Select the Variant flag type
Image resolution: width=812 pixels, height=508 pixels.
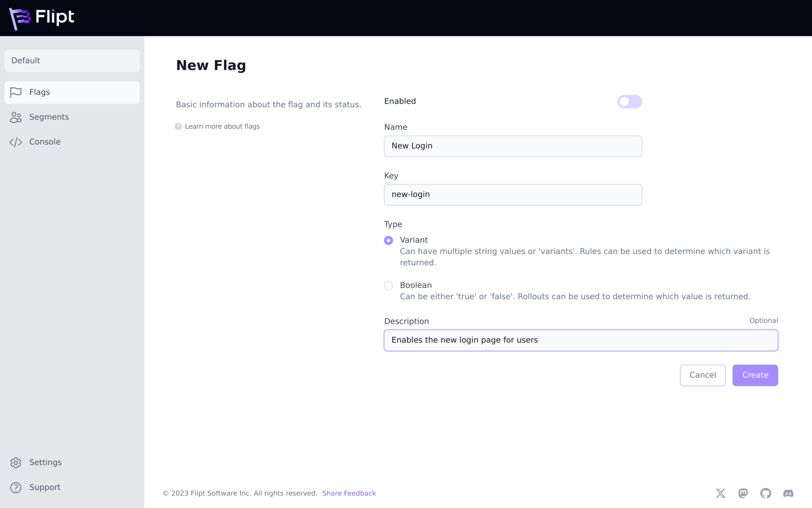point(388,240)
